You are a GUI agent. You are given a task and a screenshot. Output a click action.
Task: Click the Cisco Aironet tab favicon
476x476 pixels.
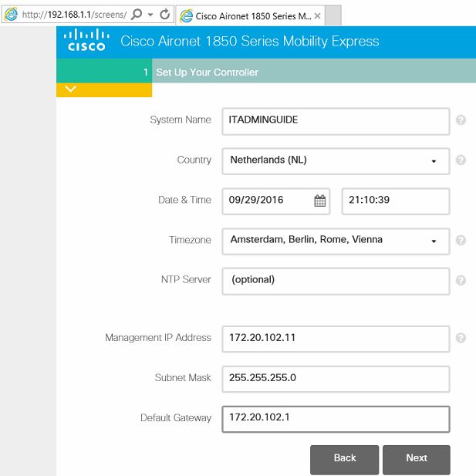(x=186, y=15)
